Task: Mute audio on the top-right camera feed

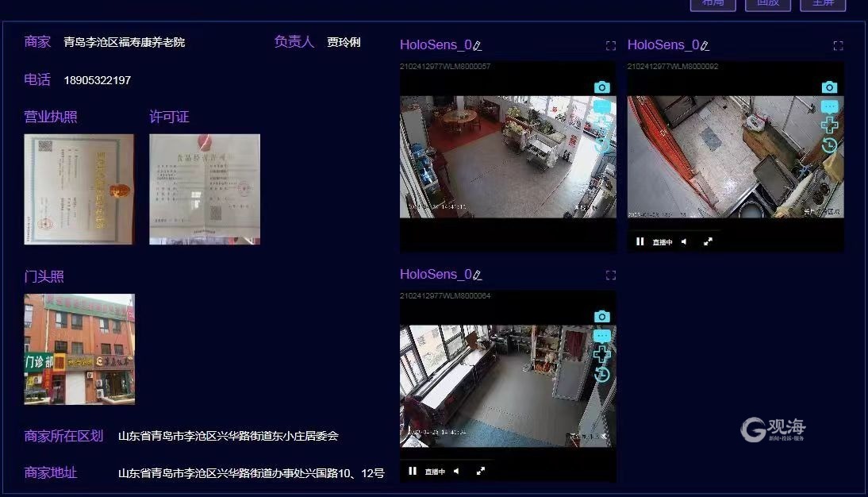Action: [684, 241]
